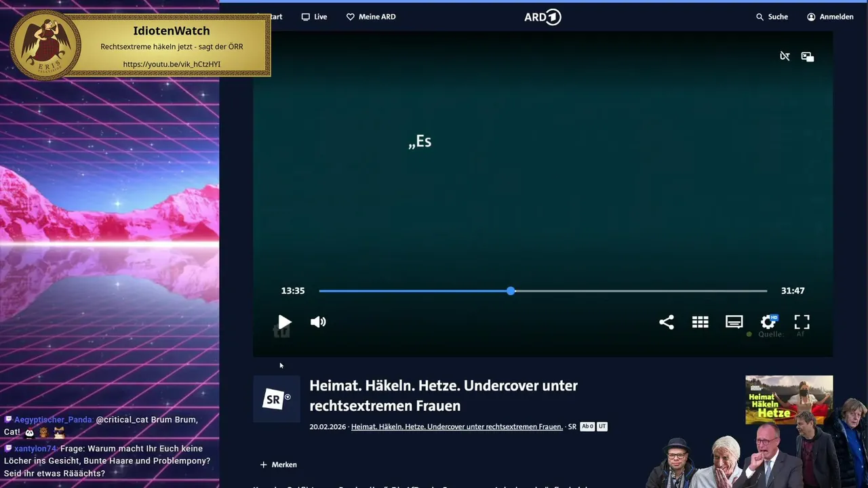This screenshot has width=868, height=488.
Task: Click the youtu.be link in IdiotenWatch banner
Action: (172, 64)
